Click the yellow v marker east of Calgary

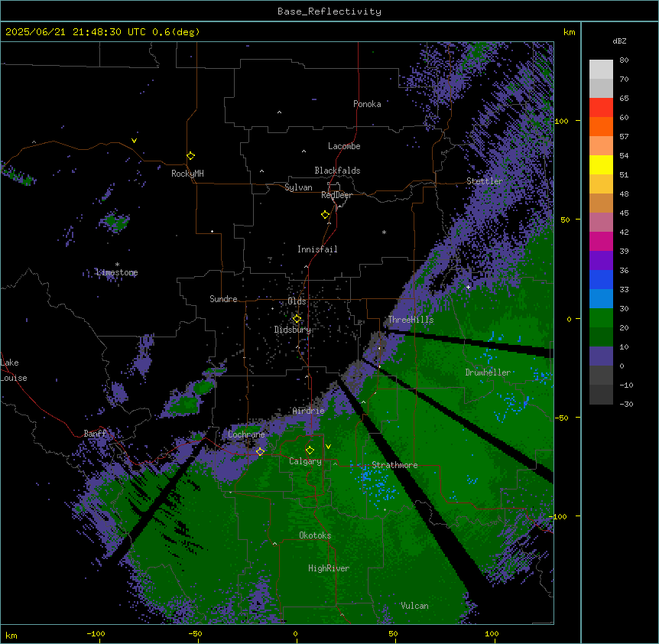328,447
